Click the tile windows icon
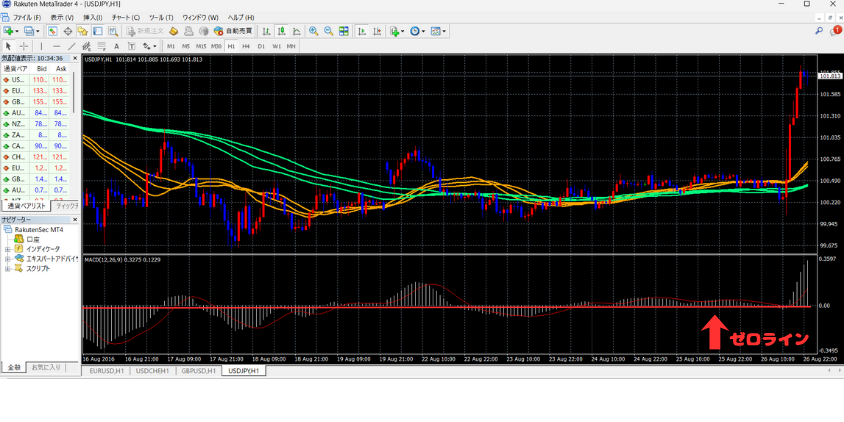The image size is (844, 422). point(344,32)
